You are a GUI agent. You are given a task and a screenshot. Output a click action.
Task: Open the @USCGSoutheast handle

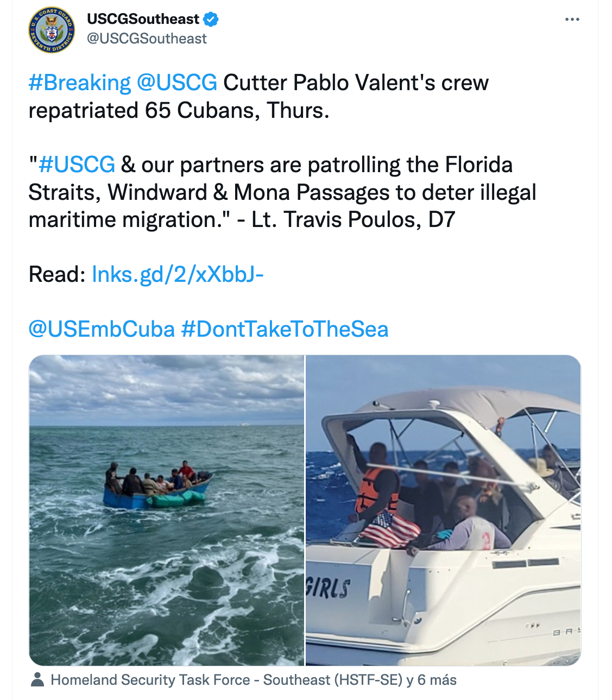click(x=147, y=39)
